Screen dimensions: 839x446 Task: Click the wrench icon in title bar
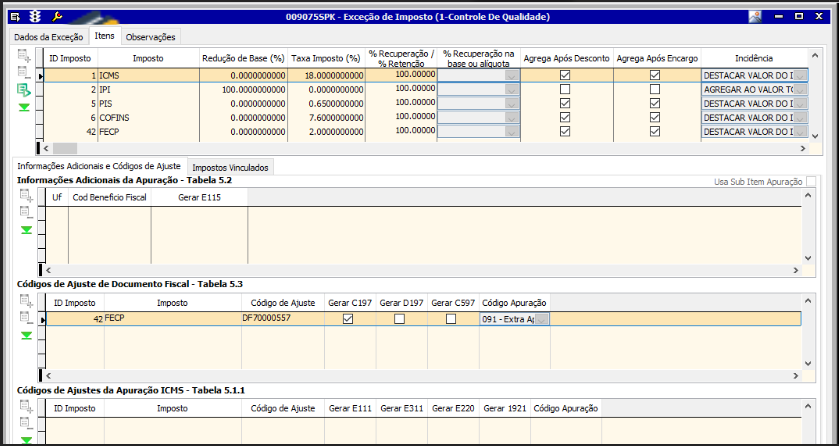click(57, 17)
